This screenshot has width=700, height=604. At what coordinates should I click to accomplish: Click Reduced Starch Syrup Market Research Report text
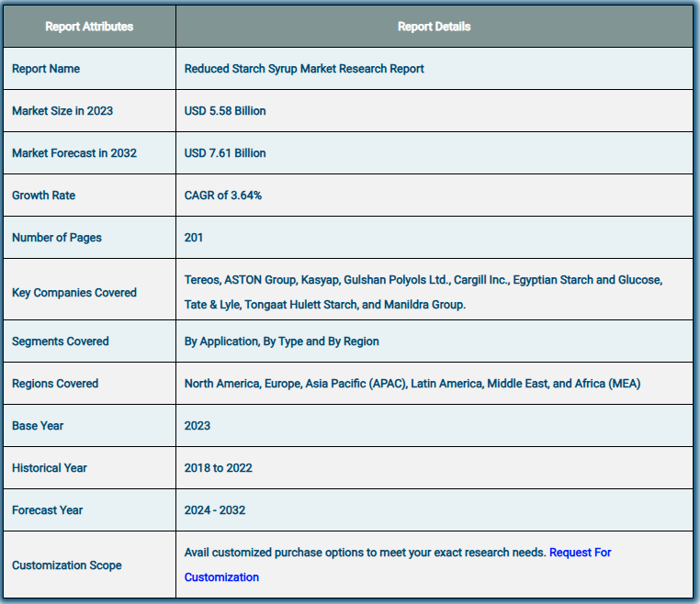click(304, 69)
